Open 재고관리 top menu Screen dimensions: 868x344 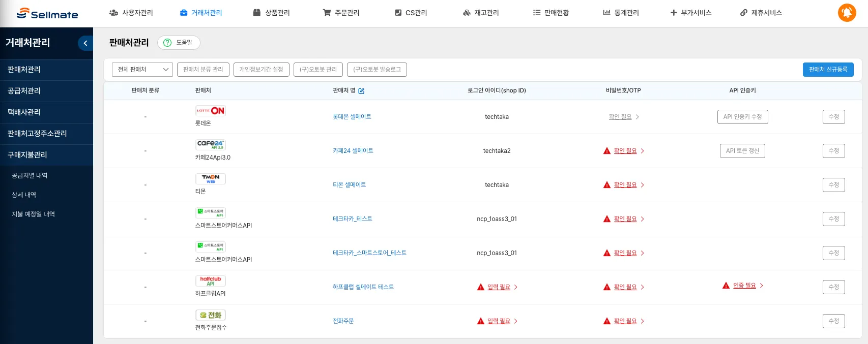pyautogui.click(x=481, y=13)
